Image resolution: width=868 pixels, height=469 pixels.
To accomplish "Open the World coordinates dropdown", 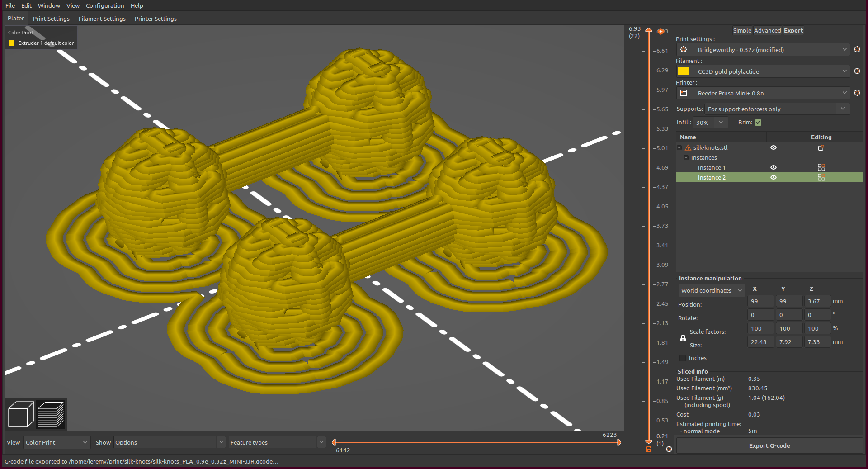I will tap(712, 290).
